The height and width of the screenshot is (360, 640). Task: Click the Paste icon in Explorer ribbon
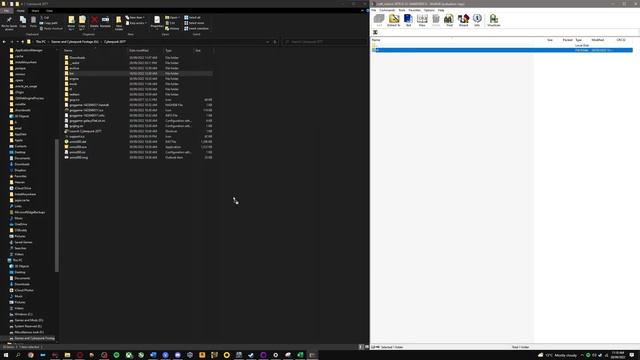[33, 22]
